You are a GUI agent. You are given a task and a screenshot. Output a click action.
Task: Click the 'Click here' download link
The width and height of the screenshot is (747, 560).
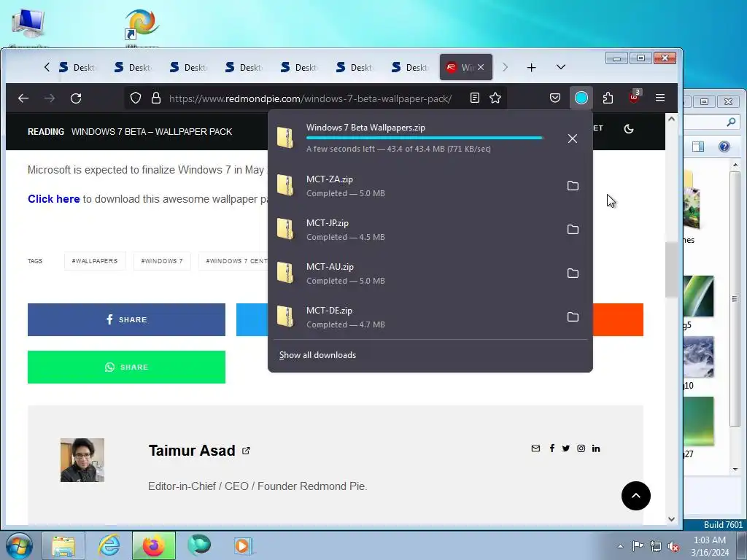pos(54,199)
